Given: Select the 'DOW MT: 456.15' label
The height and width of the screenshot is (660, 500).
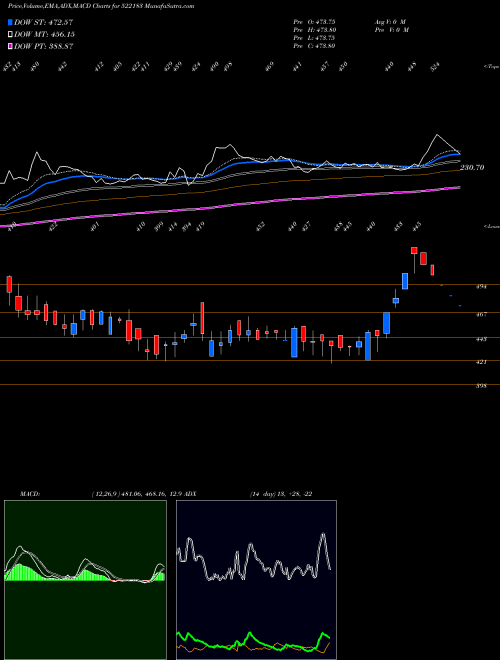Looking at the screenshot, I should 45,35.
